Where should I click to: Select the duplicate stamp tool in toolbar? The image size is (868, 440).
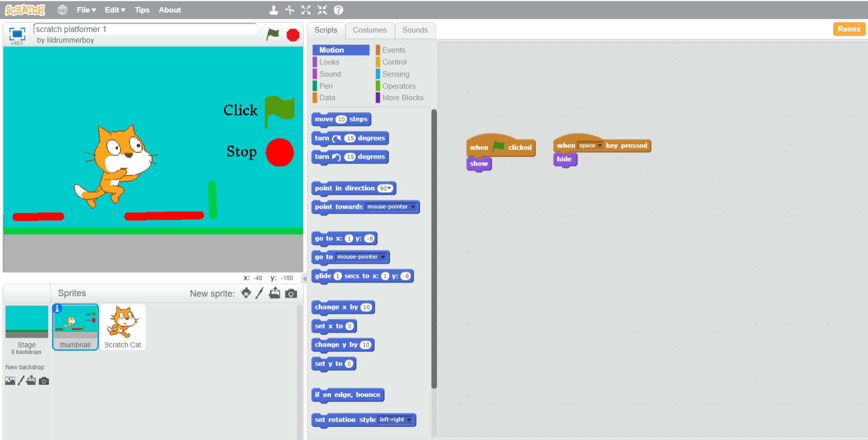coord(273,10)
